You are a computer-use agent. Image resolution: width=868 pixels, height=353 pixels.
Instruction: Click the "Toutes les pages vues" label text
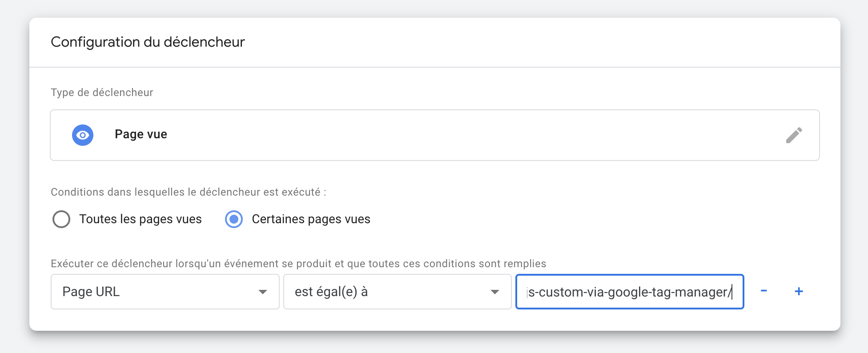(x=141, y=219)
